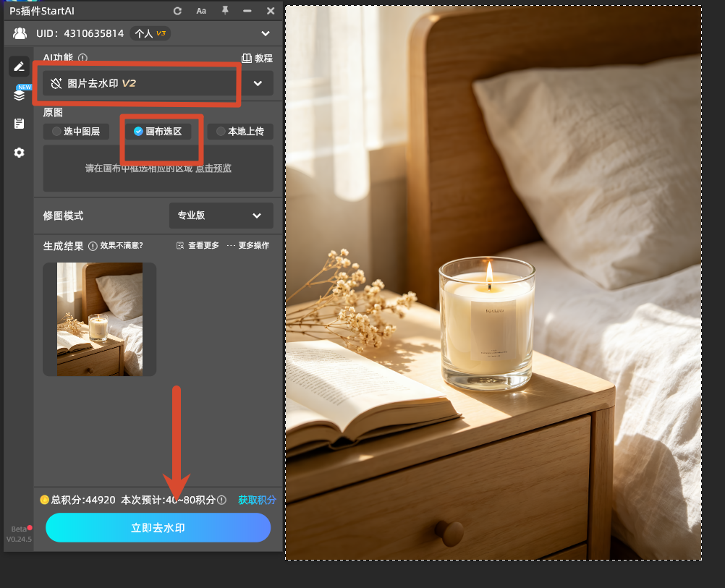Image resolution: width=725 pixels, height=588 pixels.
Task: Click 查看更多 to view more results
Action: pyautogui.click(x=198, y=245)
